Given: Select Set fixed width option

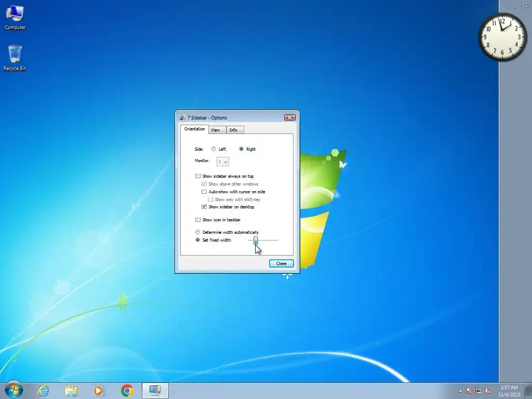Looking at the screenshot, I should (x=198, y=240).
